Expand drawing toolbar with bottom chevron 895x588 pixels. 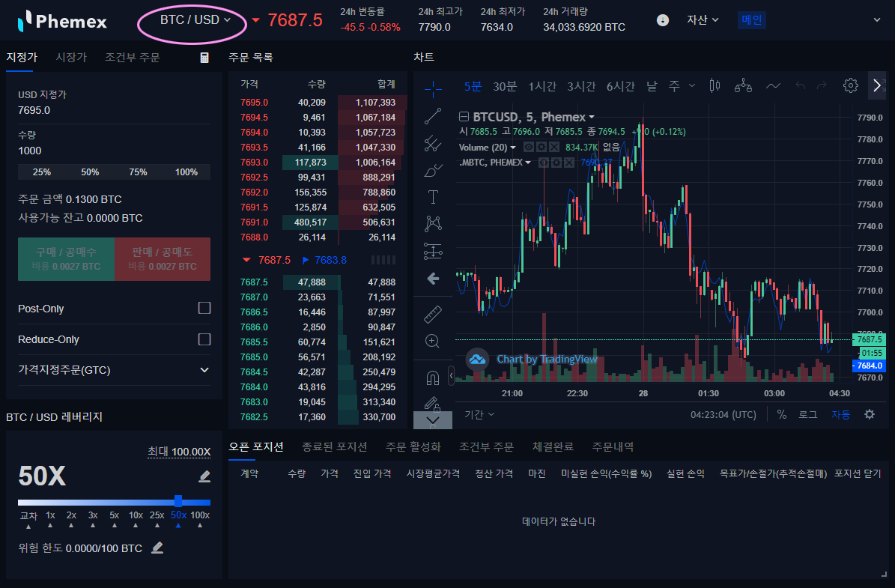(x=433, y=420)
